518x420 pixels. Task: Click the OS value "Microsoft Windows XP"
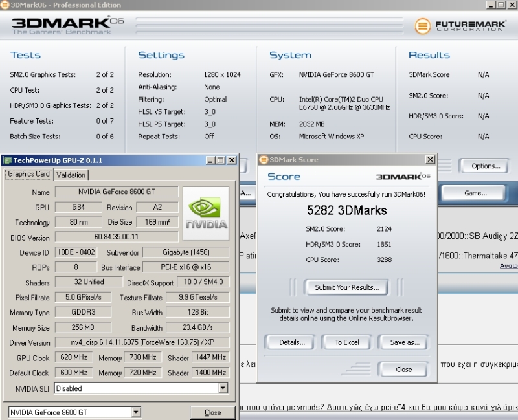332,137
